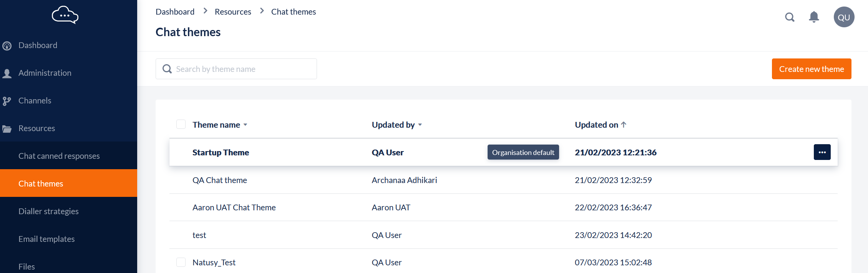Viewport: 868px width, 273px height.
Task: Open the top-right search magnifier
Action: pos(790,17)
